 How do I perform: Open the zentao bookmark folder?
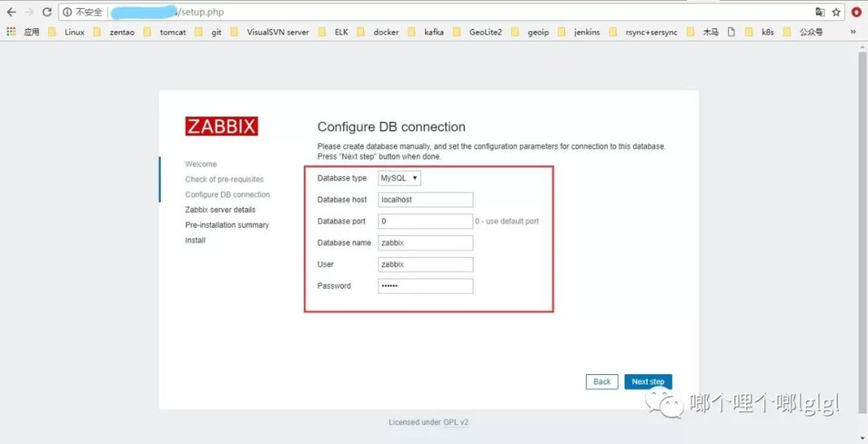click(114, 32)
